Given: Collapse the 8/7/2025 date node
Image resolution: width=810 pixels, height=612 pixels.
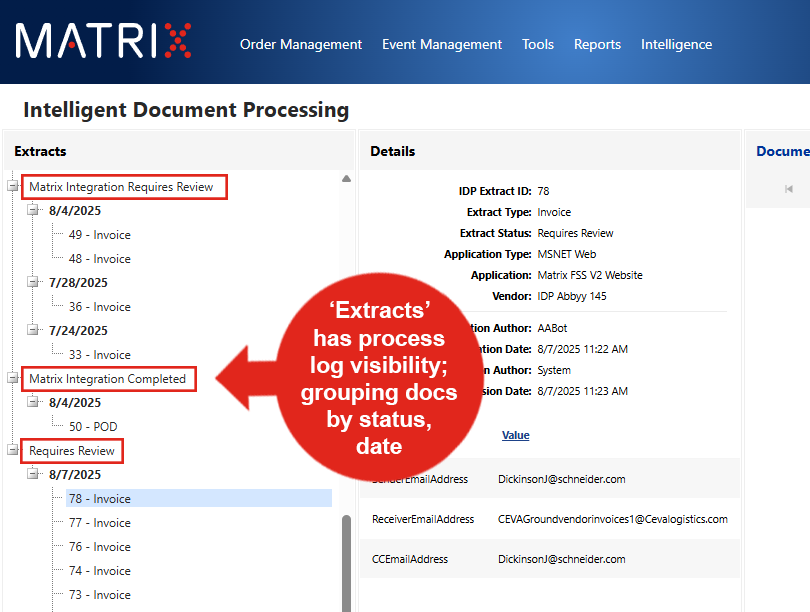Looking at the screenshot, I should pyautogui.click(x=33, y=474).
